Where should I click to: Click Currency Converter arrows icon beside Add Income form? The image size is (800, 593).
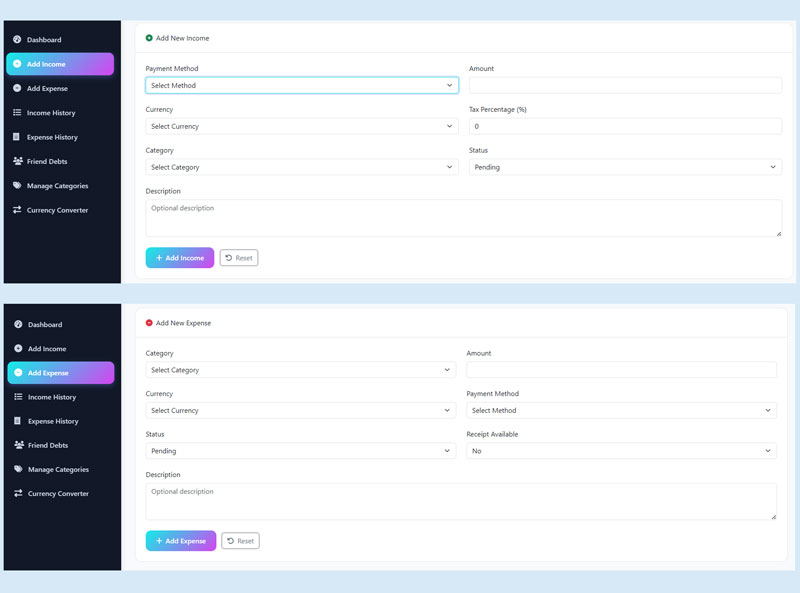coord(17,210)
